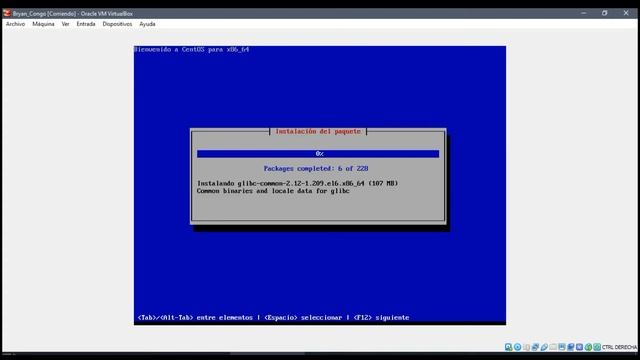The image size is (640, 360).
Task: Click the shared folders status icon
Action: point(553,347)
